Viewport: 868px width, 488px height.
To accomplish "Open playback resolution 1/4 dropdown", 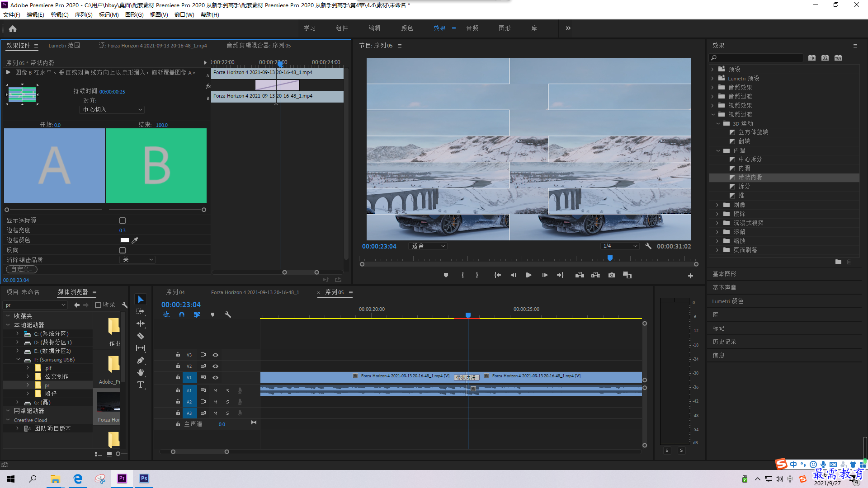I will tap(619, 246).
